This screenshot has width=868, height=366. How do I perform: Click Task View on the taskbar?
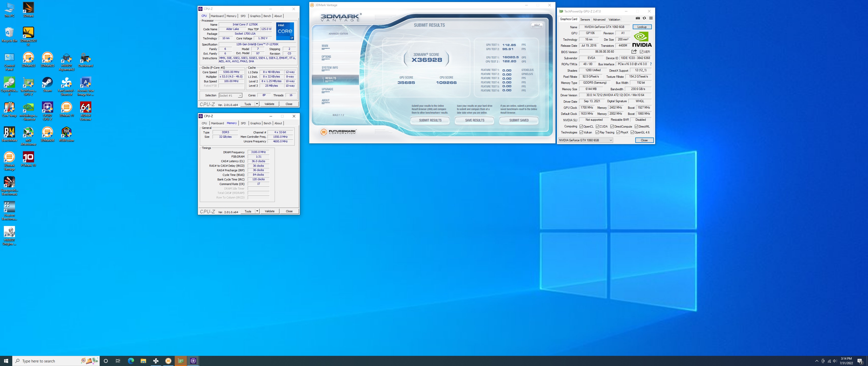coord(118,361)
